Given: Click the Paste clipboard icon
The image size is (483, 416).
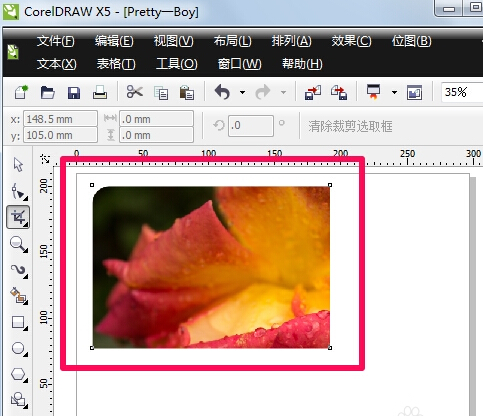Looking at the screenshot, I should pos(187,92).
